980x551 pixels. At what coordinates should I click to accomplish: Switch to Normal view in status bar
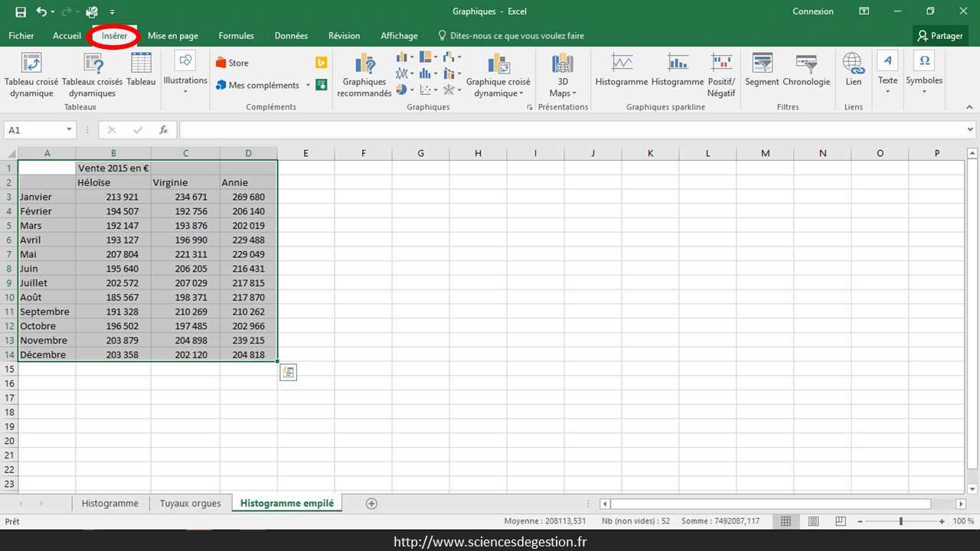click(x=786, y=521)
